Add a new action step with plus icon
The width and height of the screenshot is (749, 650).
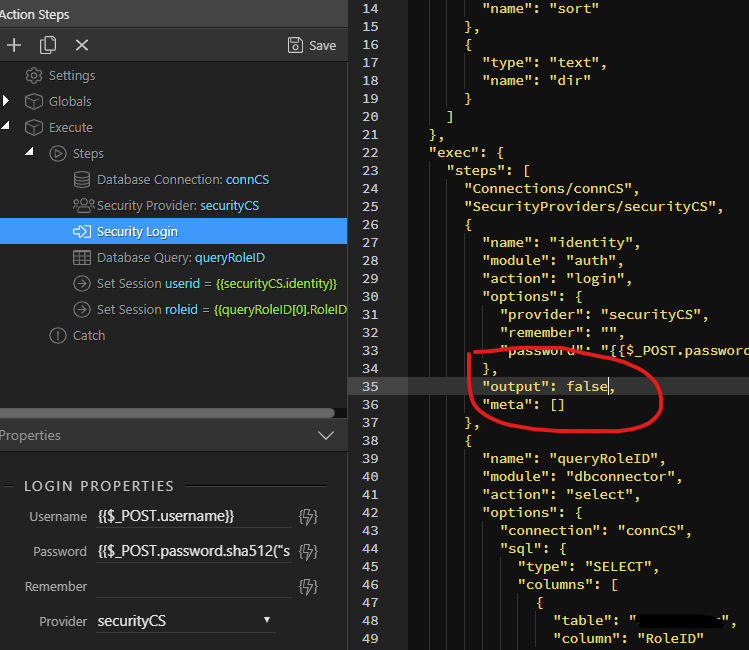pyautogui.click(x=14, y=45)
